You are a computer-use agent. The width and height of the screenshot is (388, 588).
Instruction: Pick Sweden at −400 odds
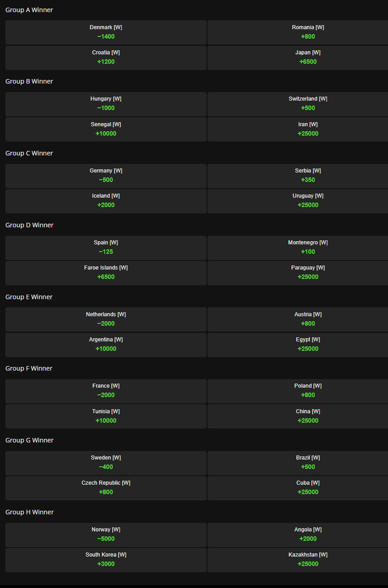[x=106, y=463]
